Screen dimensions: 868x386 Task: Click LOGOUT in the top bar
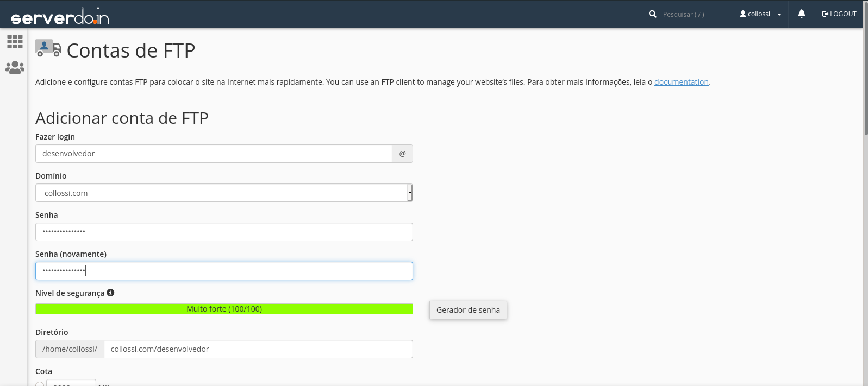839,14
